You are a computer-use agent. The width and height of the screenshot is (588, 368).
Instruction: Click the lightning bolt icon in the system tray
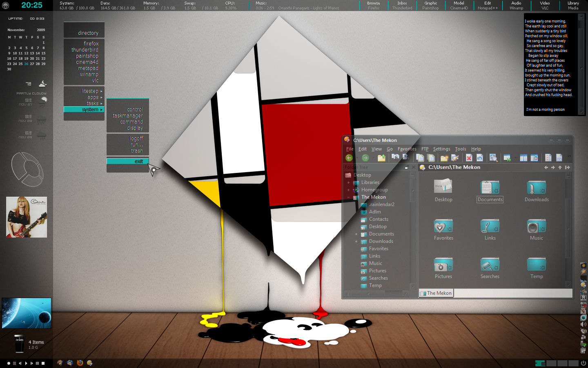point(584,272)
